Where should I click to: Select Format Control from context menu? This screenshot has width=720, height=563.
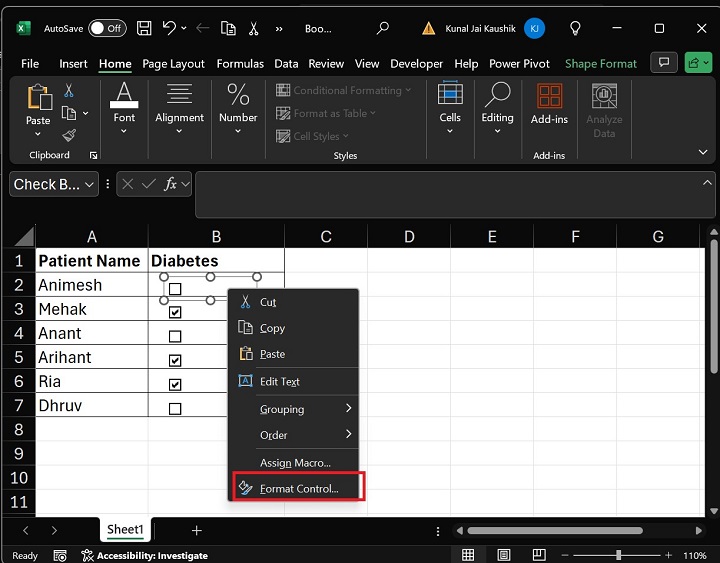coord(298,489)
